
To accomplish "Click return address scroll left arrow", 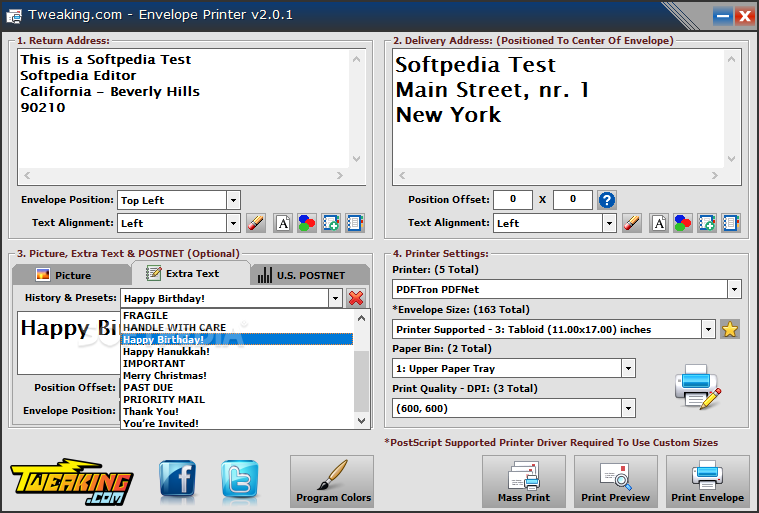I will coord(27,176).
